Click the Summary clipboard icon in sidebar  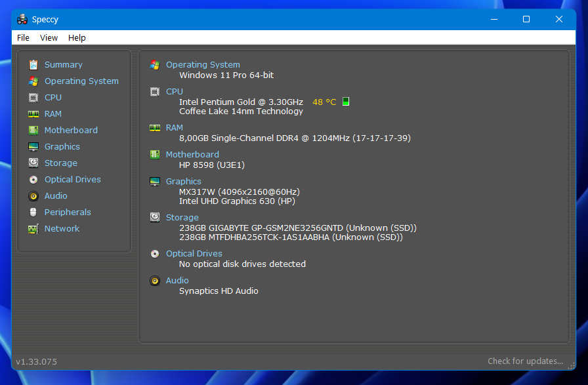33,65
